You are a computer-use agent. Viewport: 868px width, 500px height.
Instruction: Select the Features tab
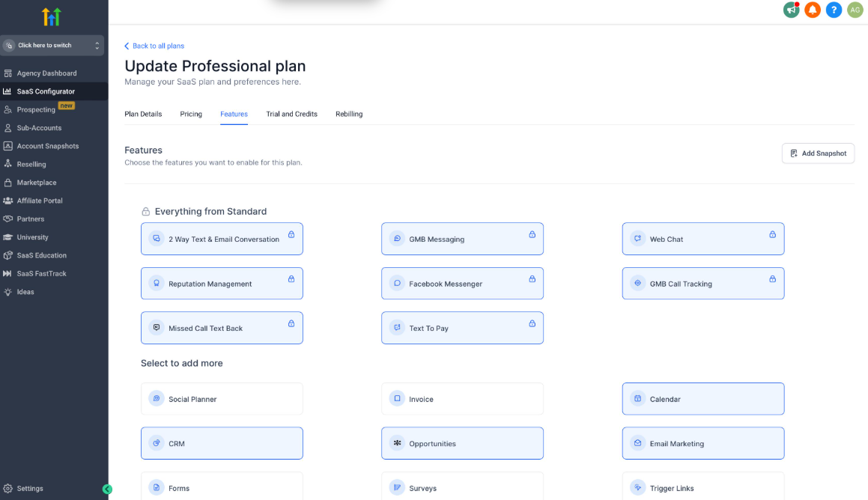pos(234,114)
